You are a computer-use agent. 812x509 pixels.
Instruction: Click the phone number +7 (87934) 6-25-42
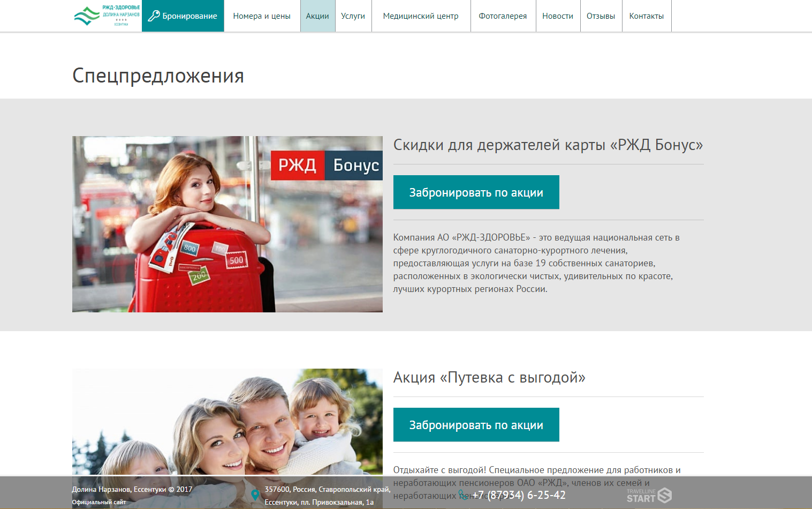(519, 495)
